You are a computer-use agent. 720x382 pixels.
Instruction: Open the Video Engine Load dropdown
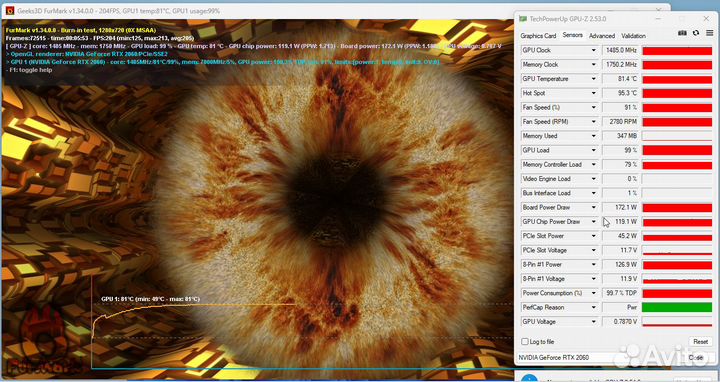click(593, 179)
